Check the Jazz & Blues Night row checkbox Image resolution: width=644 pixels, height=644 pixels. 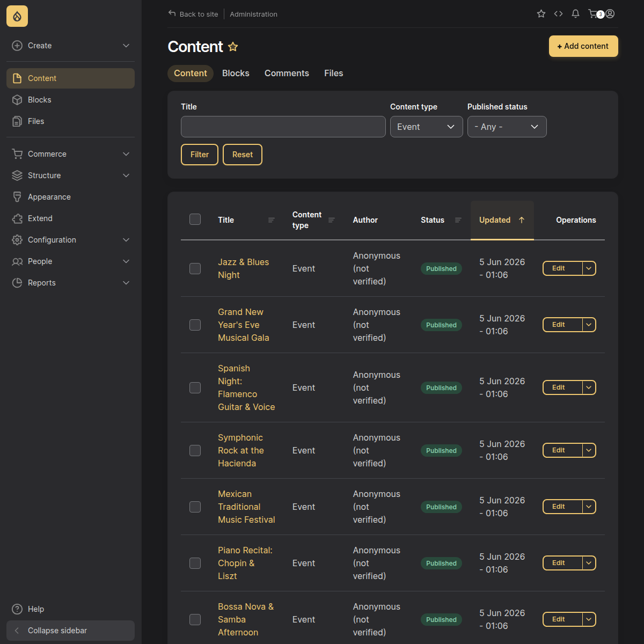(195, 268)
